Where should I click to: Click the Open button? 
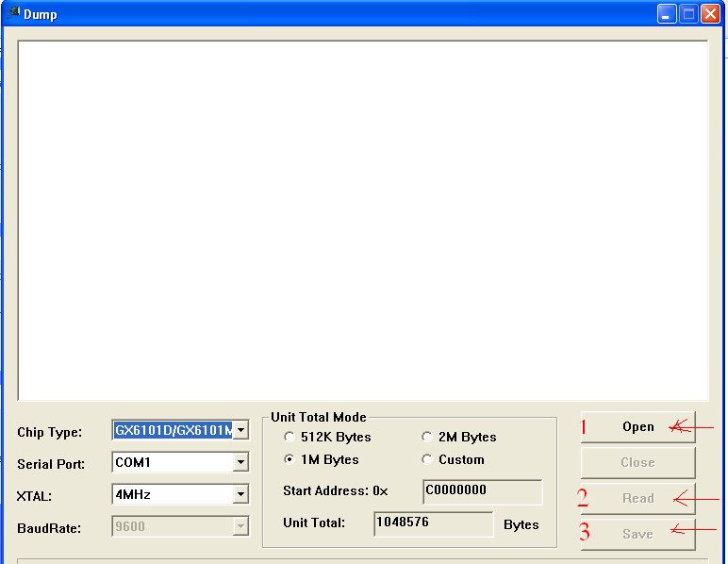coord(637,427)
